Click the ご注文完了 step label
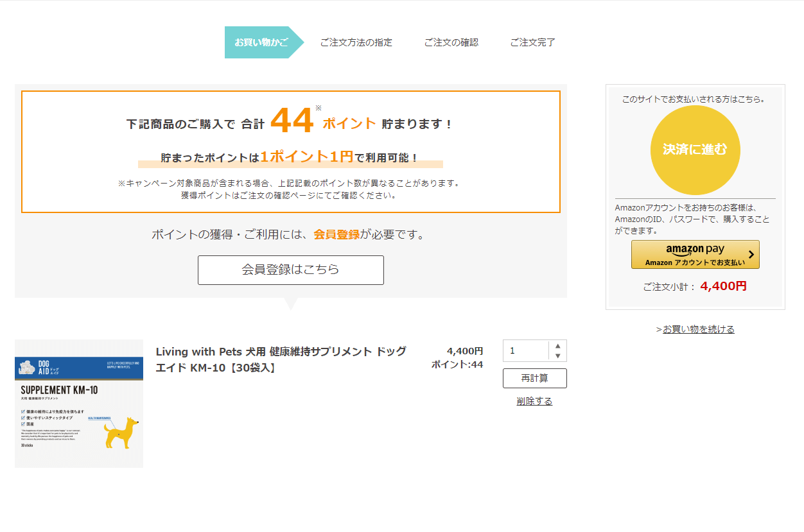 [x=532, y=42]
